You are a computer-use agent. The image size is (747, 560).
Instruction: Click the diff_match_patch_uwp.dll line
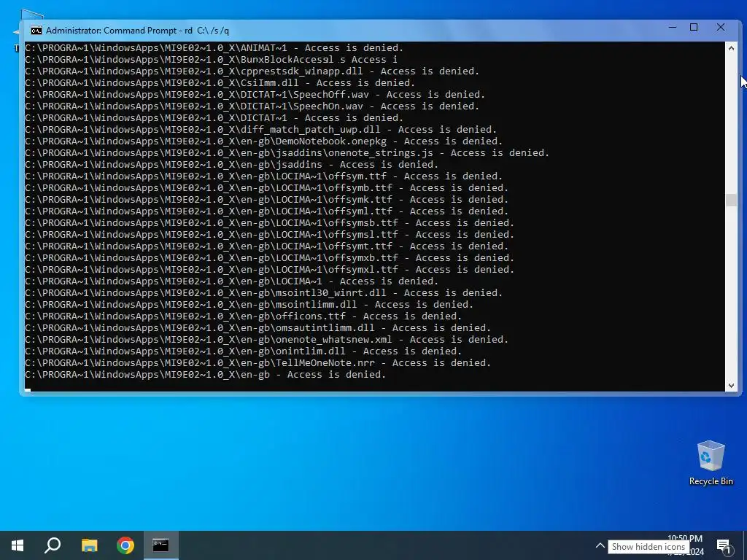pyautogui.click(x=260, y=130)
